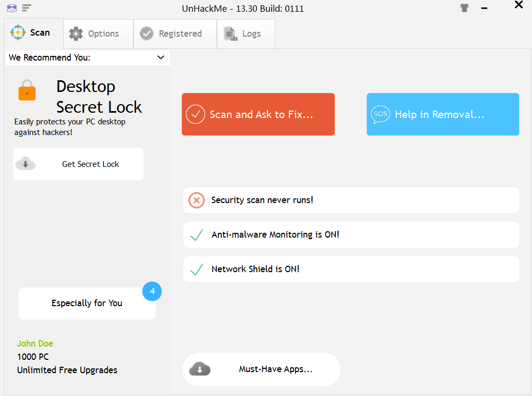
Task: Click the t-shirt skin icon in title bar
Action: coord(464,8)
